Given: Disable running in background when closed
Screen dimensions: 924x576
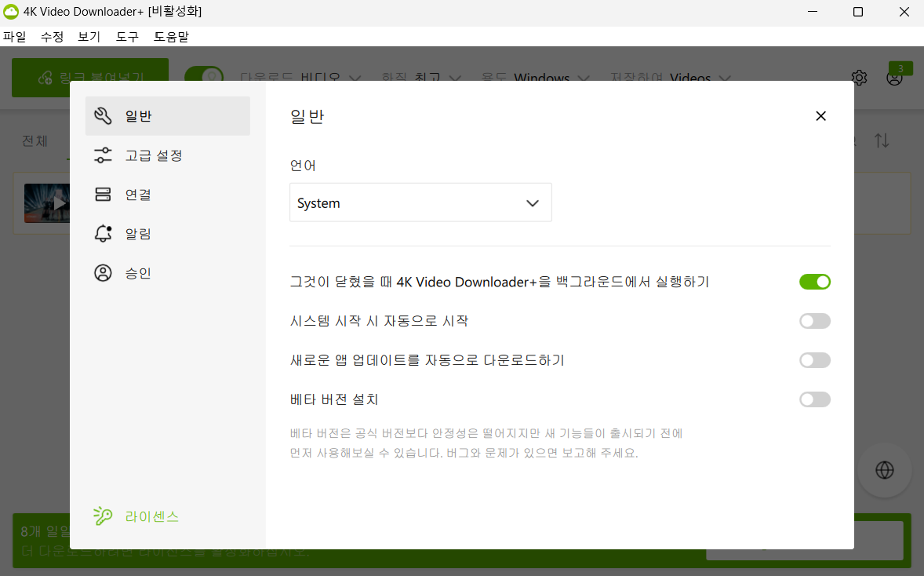Looking at the screenshot, I should pyautogui.click(x=815, y=282).
